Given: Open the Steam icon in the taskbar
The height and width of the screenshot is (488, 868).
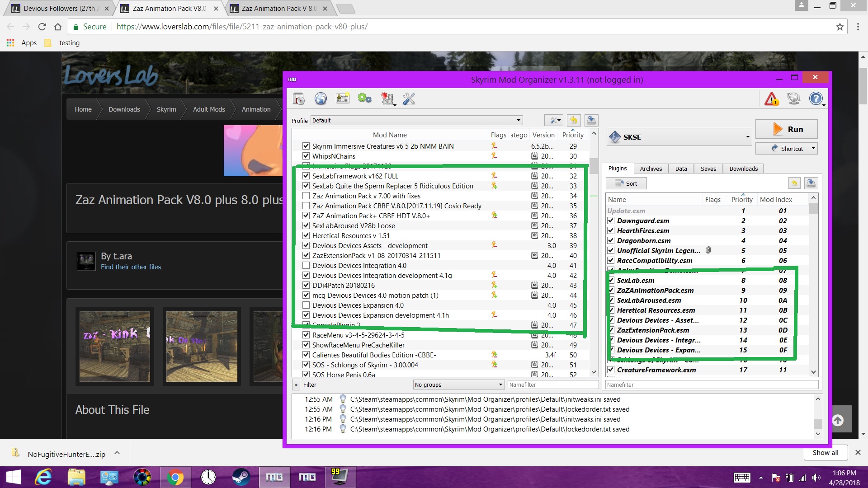Looking at the screenshot, I should click(x=241, y=477).
